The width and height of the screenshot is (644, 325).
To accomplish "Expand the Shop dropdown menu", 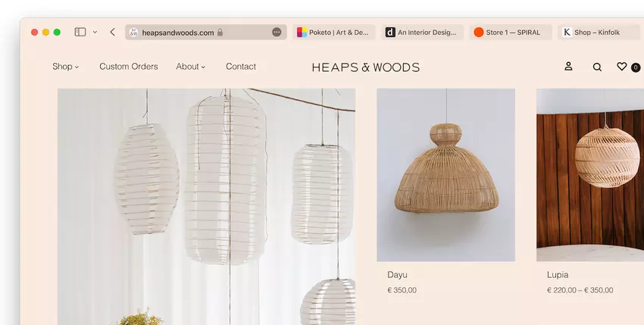I will click(x=65, y=67).
